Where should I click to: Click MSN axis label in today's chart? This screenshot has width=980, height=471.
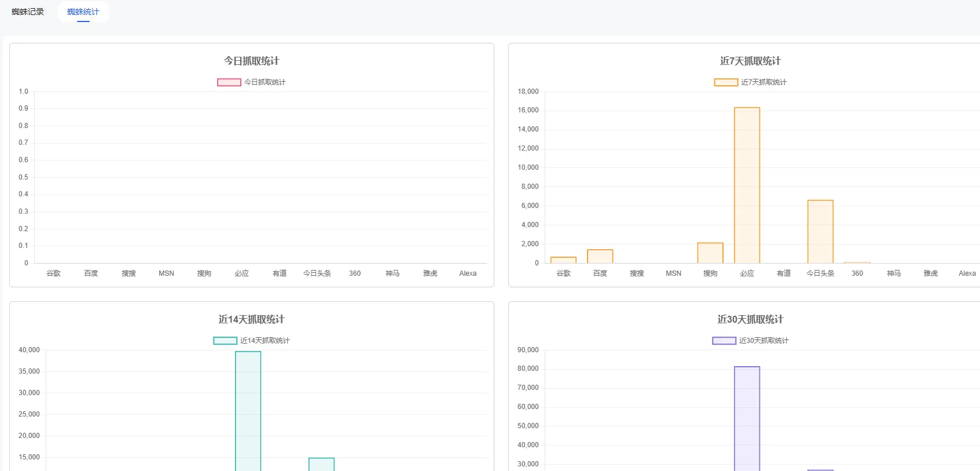coord(166,273)
